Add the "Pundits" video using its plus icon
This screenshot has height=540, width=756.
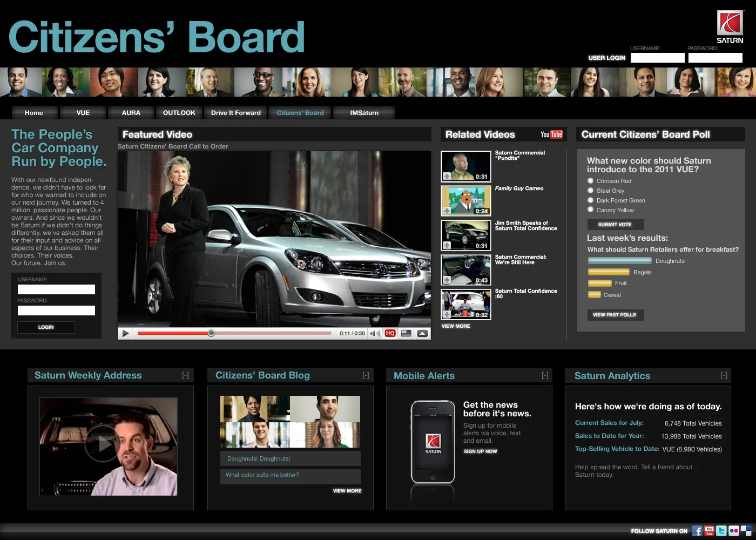point(447,176)
